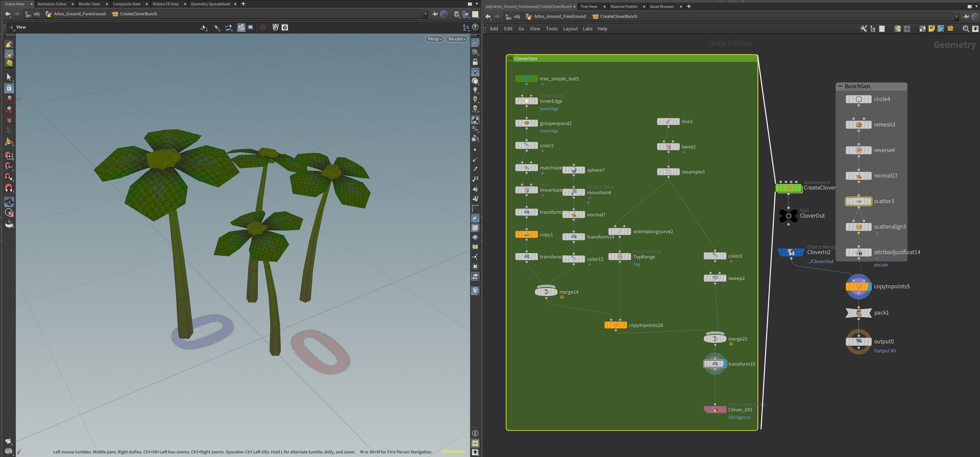Image resolution: width=980 pixels, height=457 pixels.
Task: Switch network view to table list mode
Action: click(882, 29)
